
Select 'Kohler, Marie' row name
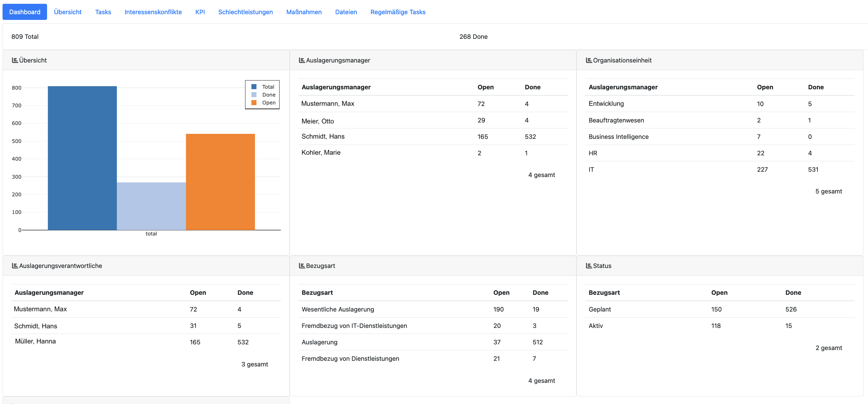click(321, 152)
